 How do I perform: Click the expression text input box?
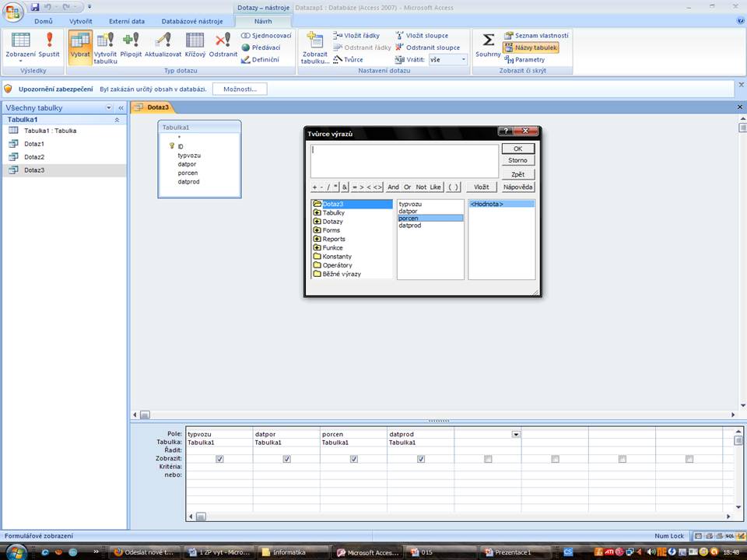tap(404, 162)
